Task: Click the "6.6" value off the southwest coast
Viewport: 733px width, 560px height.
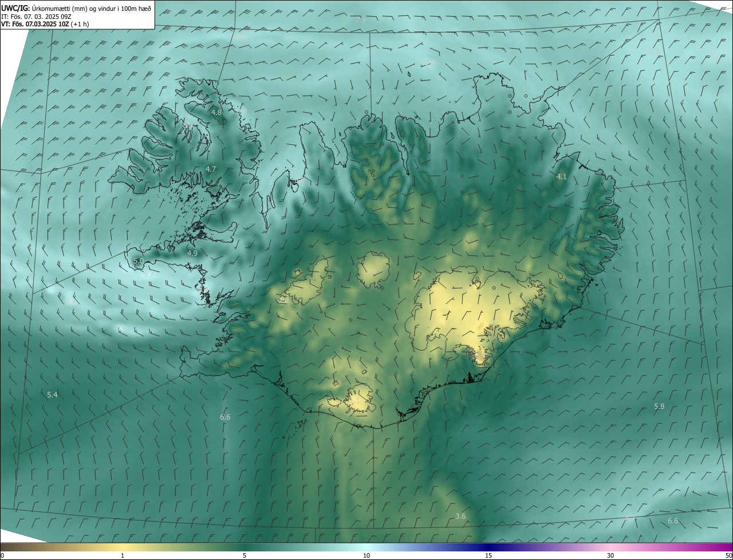Action: (x=225, y=417)
